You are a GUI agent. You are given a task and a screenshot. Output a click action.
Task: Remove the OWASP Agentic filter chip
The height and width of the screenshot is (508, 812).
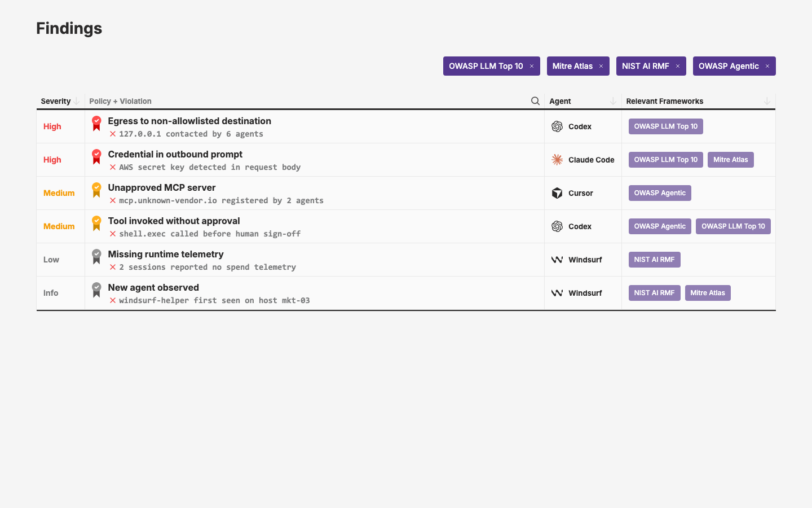coord(767,66)
